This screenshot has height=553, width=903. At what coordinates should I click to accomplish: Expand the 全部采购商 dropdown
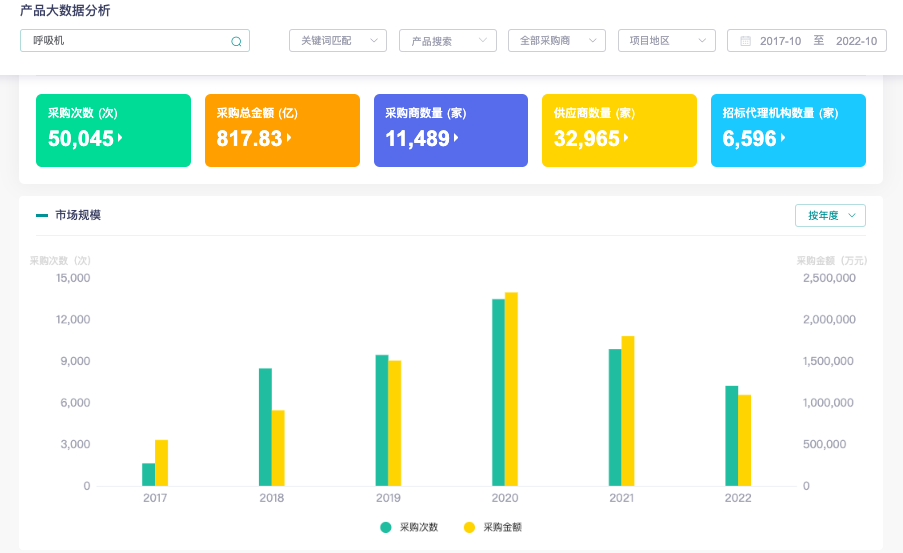tap(557, 40)
